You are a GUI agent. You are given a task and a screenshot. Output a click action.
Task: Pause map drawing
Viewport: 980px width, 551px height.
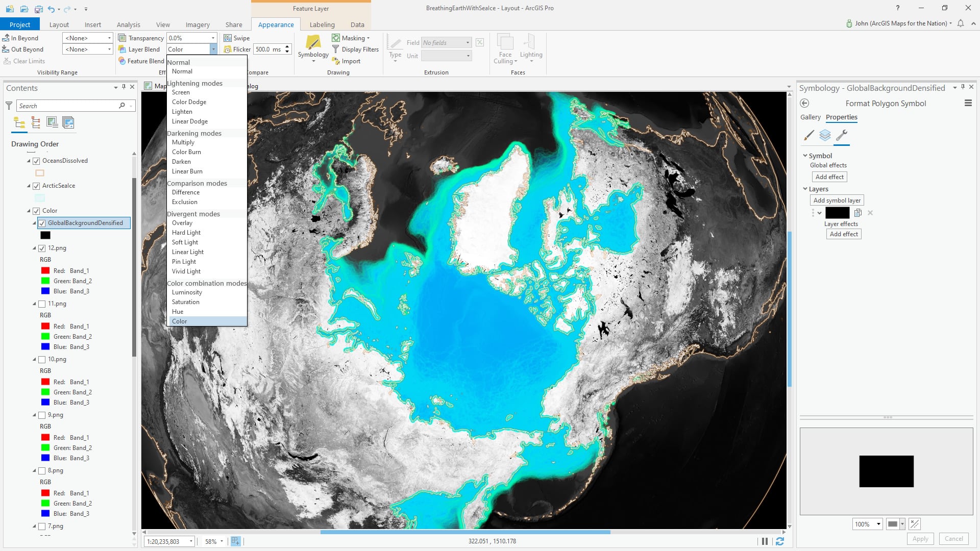(765, 542)
